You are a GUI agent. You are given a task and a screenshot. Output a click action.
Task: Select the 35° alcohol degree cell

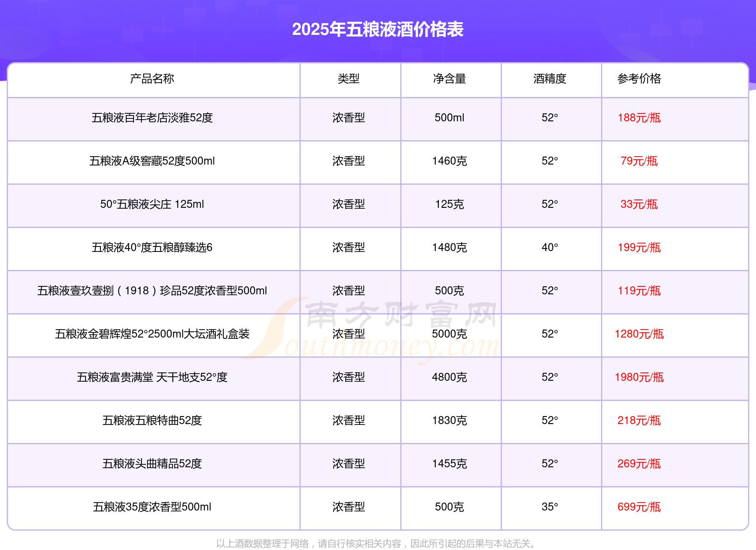pos(550,507)
